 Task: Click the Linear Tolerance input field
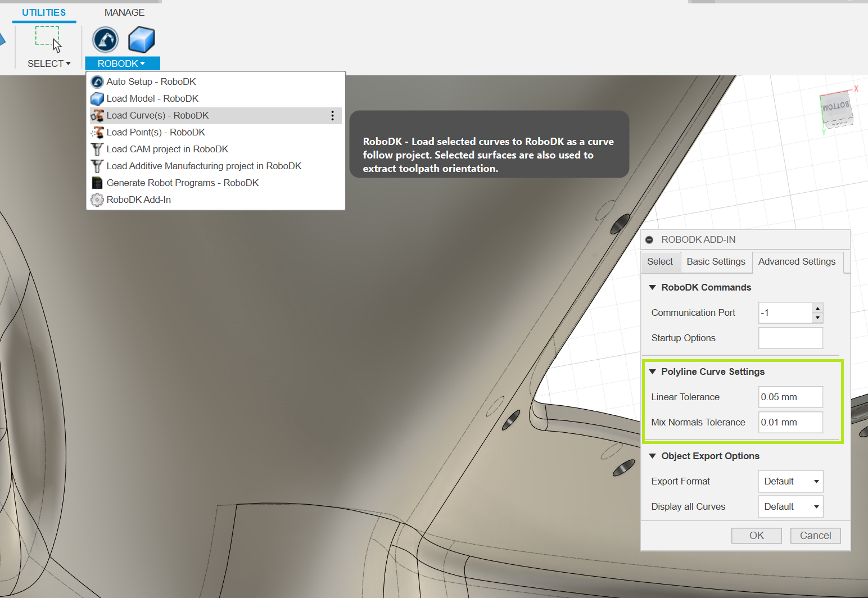[790, 397]
